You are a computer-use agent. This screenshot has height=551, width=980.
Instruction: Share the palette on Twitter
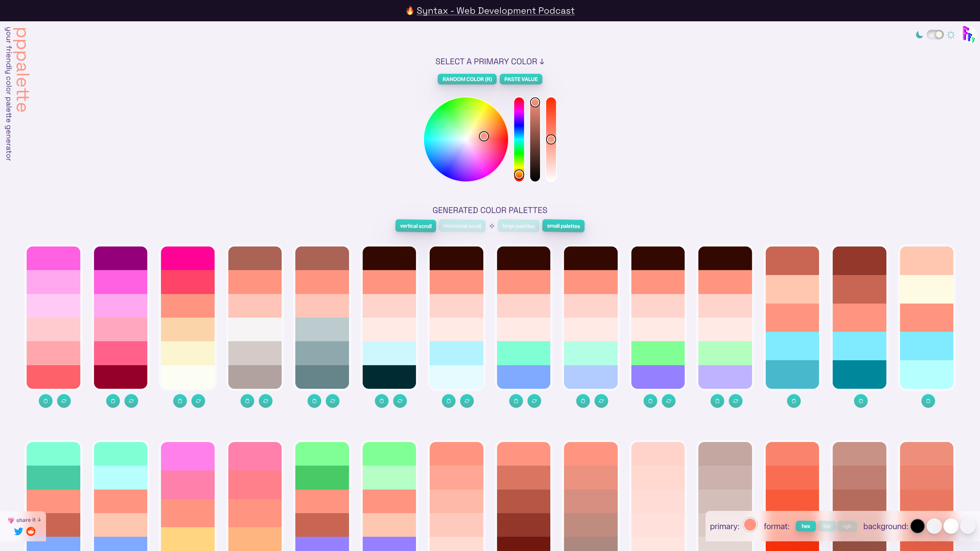pos(18,532)
